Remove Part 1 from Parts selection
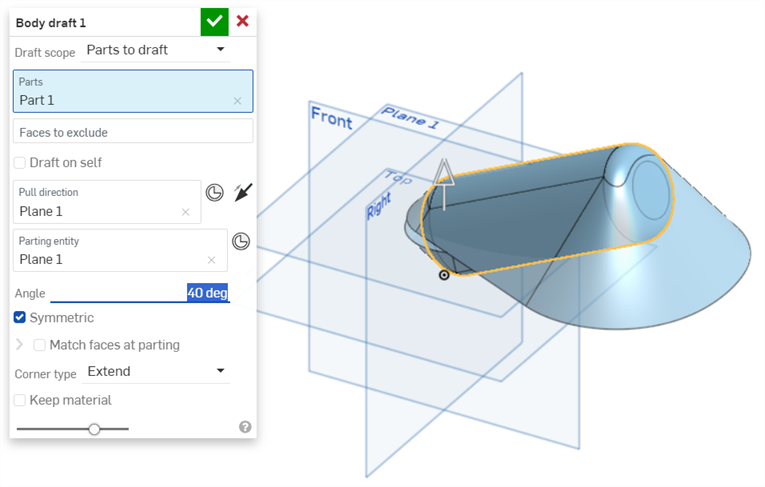The height and width of the screenshot is (487, 765). tap(237, 101)
